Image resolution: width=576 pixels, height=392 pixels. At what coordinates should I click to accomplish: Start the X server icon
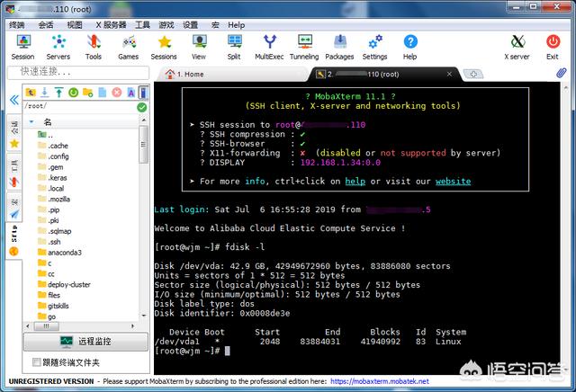tap(517, 47)
